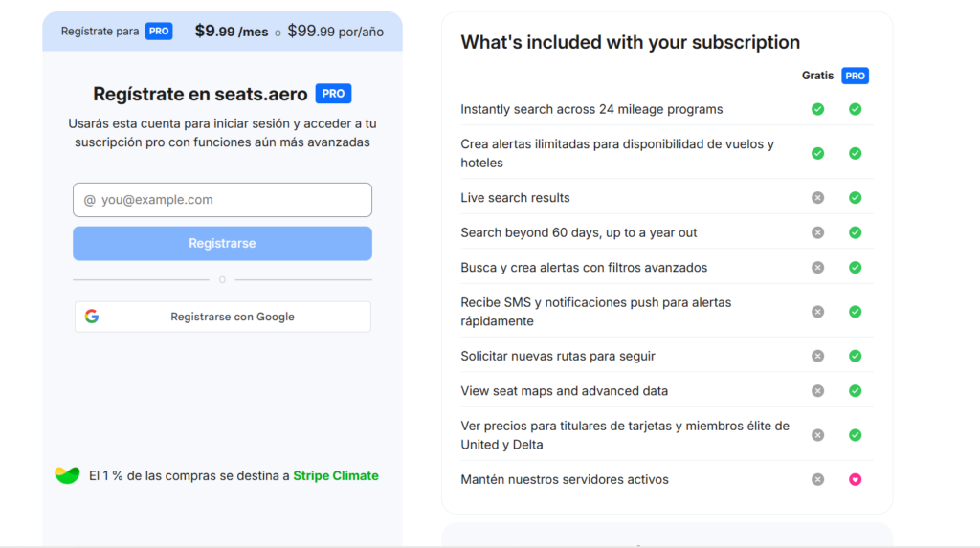
Task: Click 'Solicitar nuevas rutas para seguir' text
Action: tap(558, 356)
